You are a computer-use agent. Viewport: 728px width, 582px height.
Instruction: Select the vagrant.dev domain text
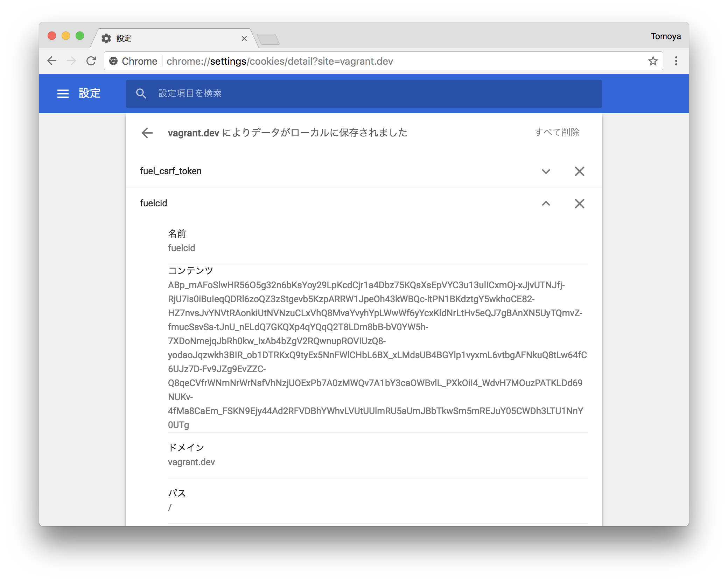[191, 462]
